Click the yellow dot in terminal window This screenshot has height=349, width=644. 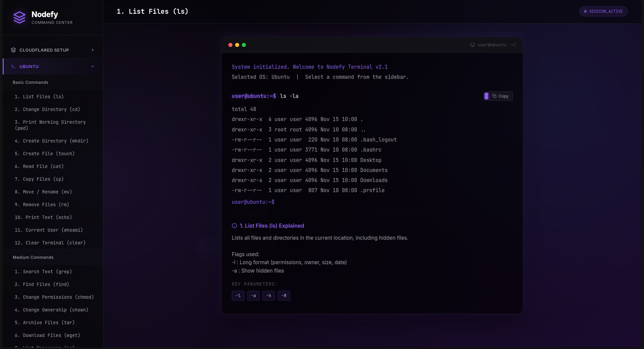pos(237,45)
